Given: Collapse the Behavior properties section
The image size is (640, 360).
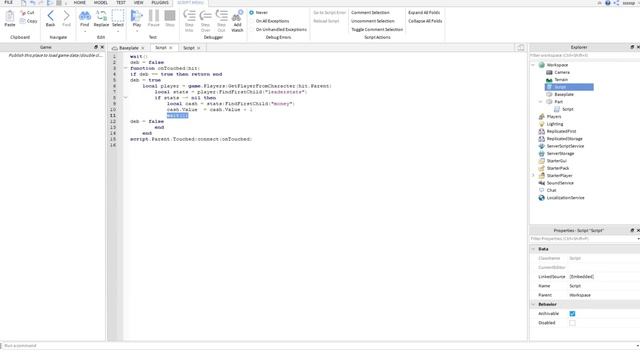Looking at the screenshot, I should 533,304.
